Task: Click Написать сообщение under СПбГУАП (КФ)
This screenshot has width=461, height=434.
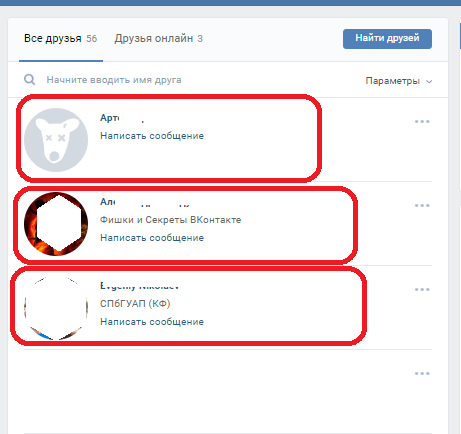Action: 152,322
